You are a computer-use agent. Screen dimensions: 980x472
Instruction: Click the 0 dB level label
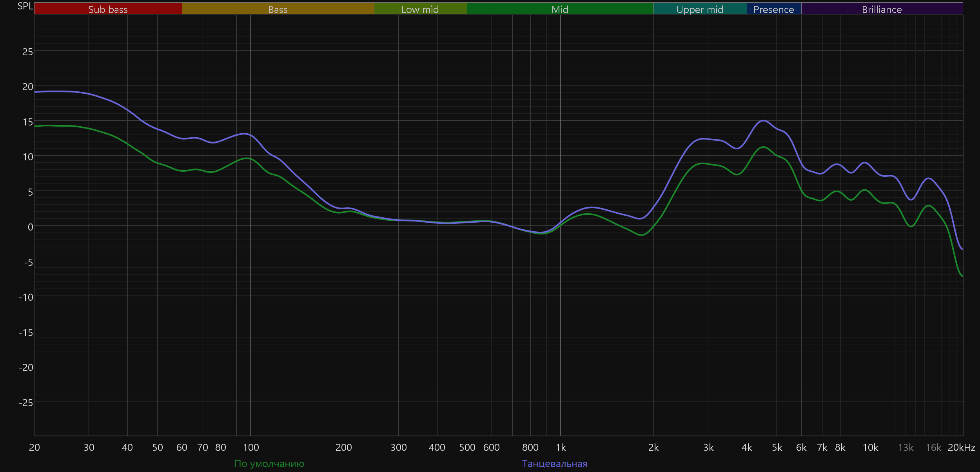point(30,227)
